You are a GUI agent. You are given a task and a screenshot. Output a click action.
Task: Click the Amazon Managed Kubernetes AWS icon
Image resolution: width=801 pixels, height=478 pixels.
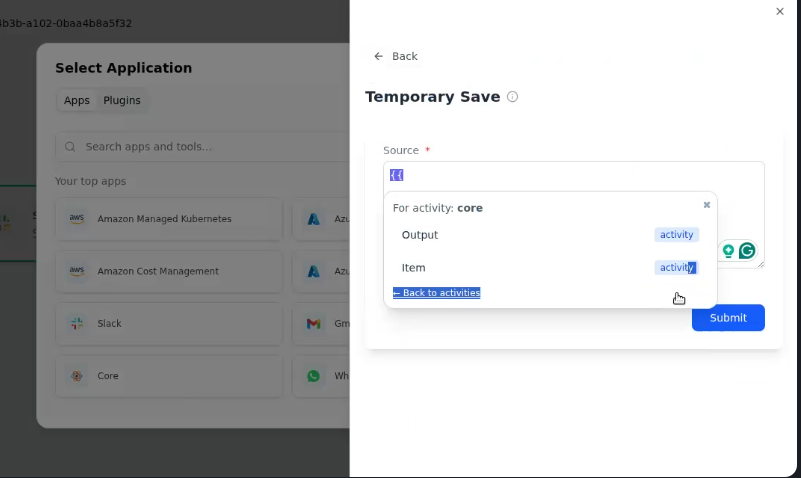[77, 219]
